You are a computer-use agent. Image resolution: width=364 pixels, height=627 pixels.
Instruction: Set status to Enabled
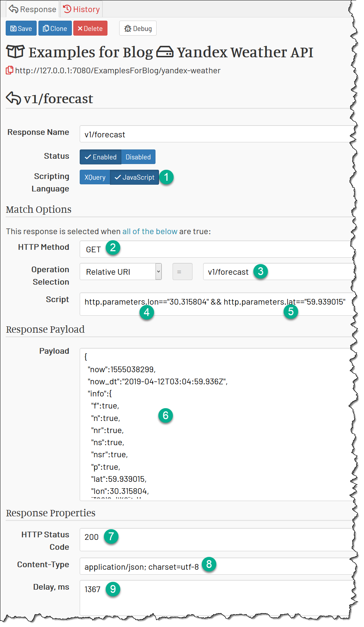(101, 157)
